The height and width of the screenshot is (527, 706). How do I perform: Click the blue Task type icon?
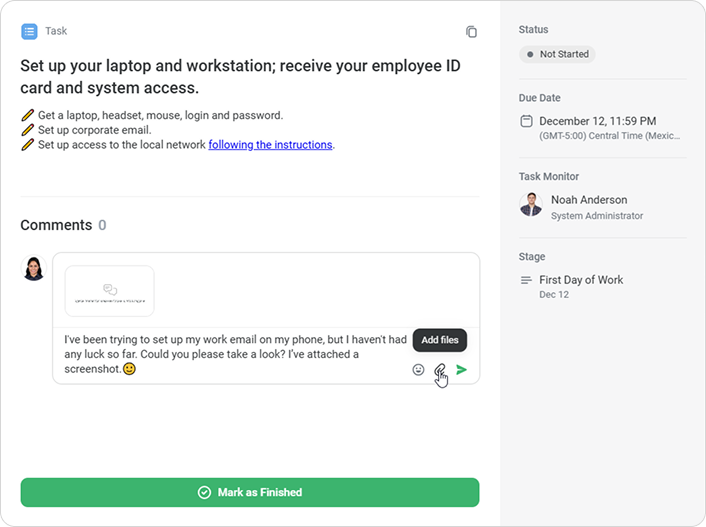[29, 31]
